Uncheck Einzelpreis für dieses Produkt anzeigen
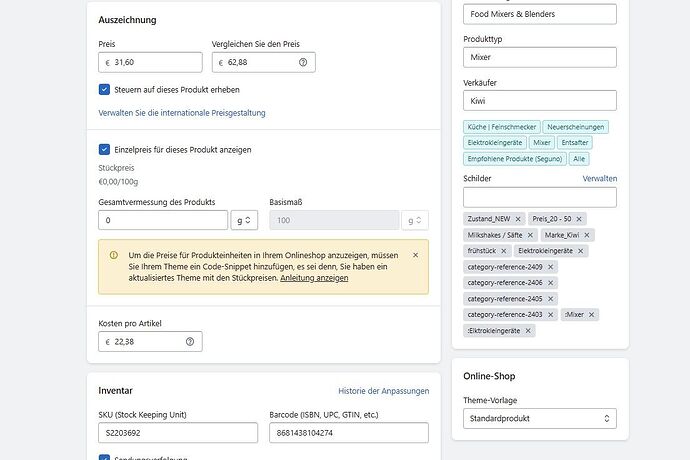Viewport: 690px width, 460px height. 105,149
